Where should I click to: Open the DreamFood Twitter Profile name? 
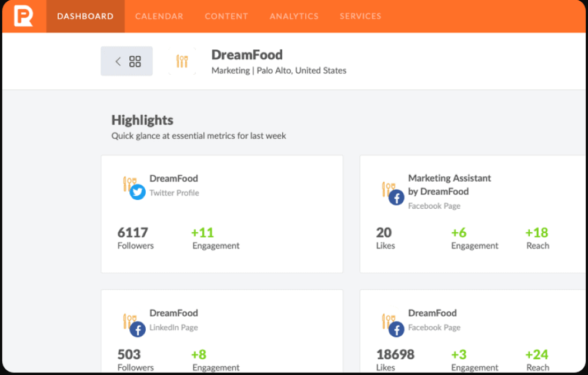click(173, 179)
